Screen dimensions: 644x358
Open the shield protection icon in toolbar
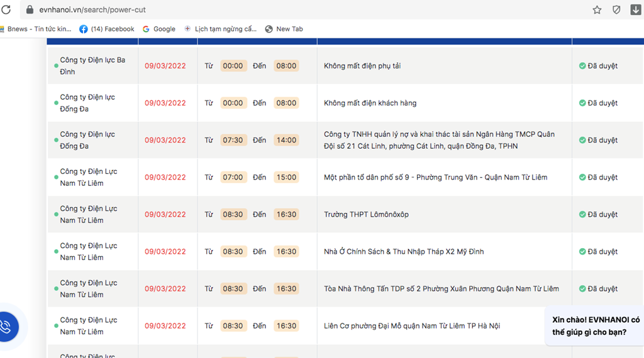616,10
